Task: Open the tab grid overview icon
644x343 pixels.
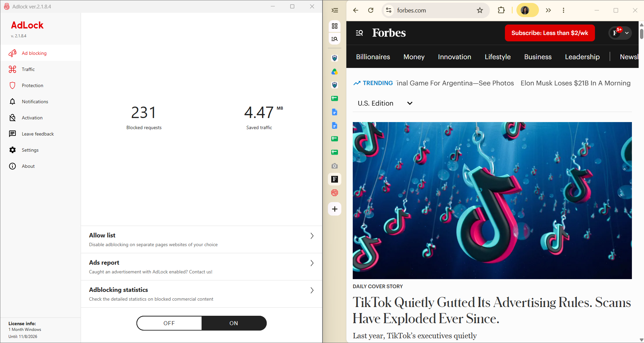Action: click(335, 26)
